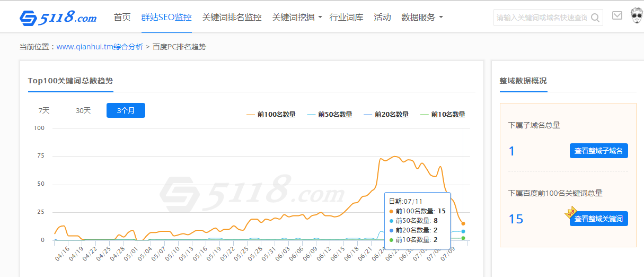Toggle the 前10名数量 legend series
The image size is (644, 277).
443,114
